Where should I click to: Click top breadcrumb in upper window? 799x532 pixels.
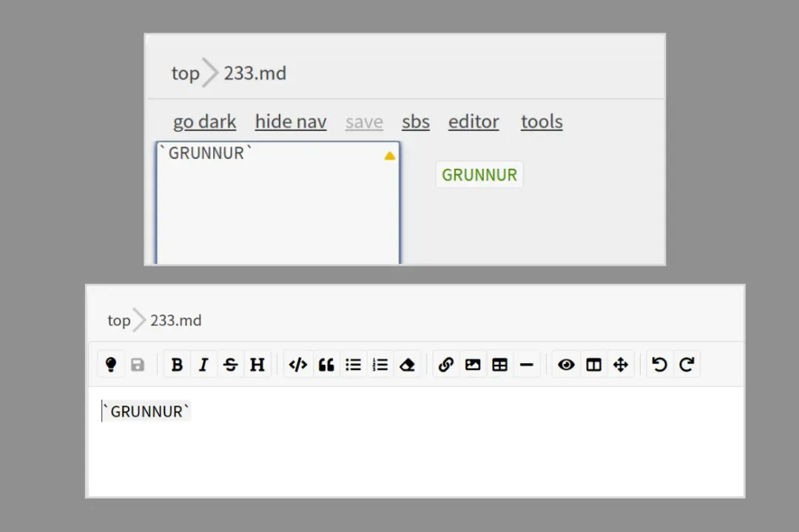[x=185, y=73]
